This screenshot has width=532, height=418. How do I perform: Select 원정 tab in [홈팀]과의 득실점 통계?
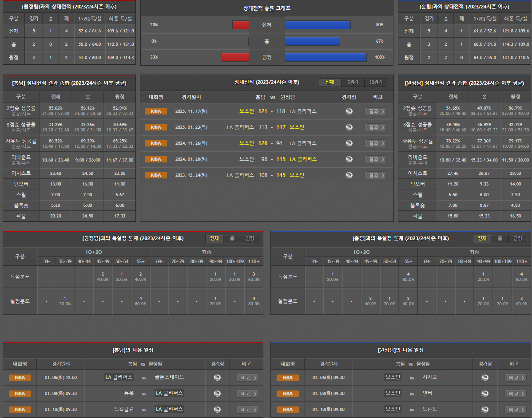pyautogui.click(x=517, y=239)
